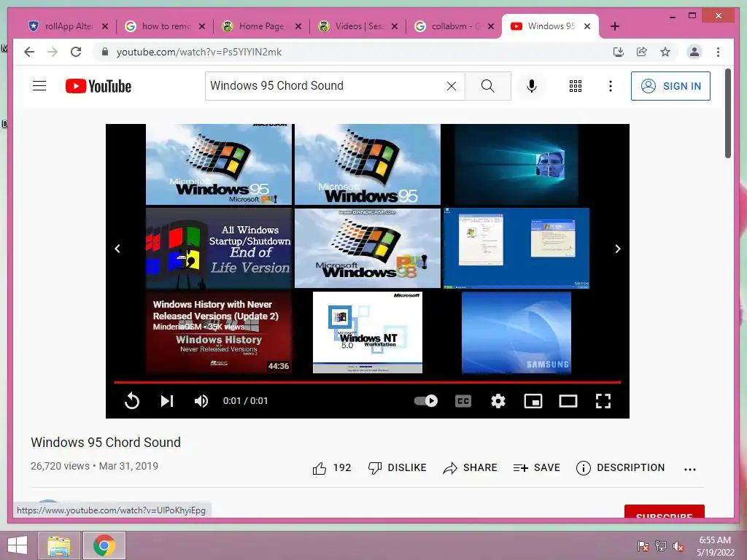The height and width of the screenshot is (560, 747).
Task: Click the red SUBSCRIBE button
Action: [664, 511]
